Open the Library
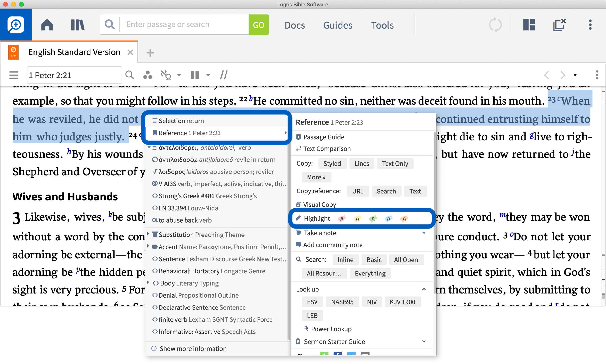Screen dimensions: 606x364 pos(77,25)
